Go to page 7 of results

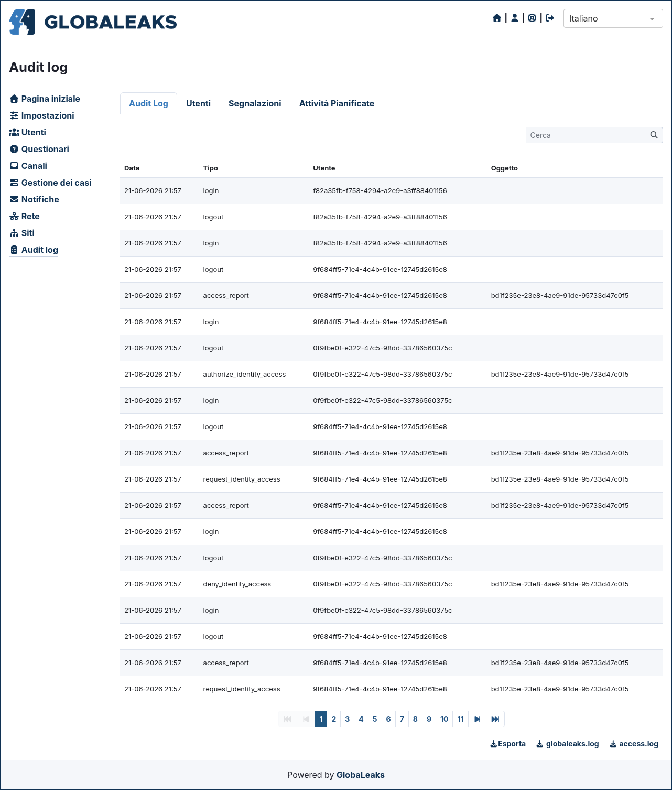402,719
